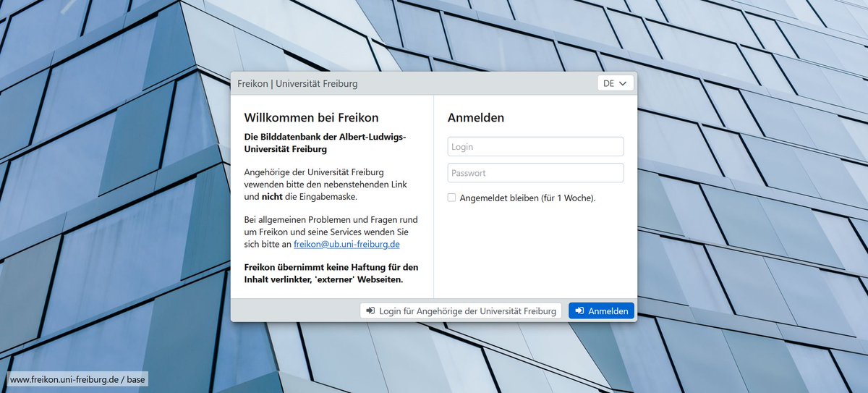Click the Angemeldet bleiben (für 1 Woche) label
Image resolution: width=868 pixels, height=393 pixels.
pos(527,198)
